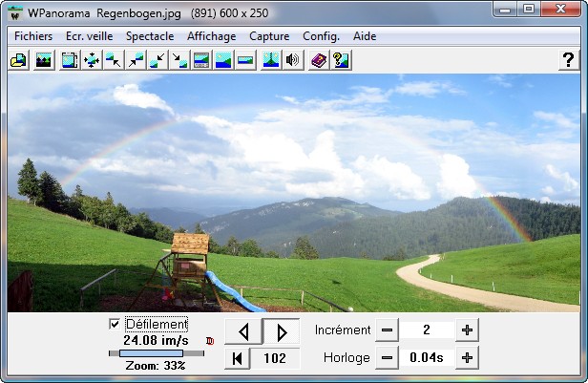Open the purple help book icon
Image resolution: width=588 pixels, height=383 pixels.
(319, 60)
